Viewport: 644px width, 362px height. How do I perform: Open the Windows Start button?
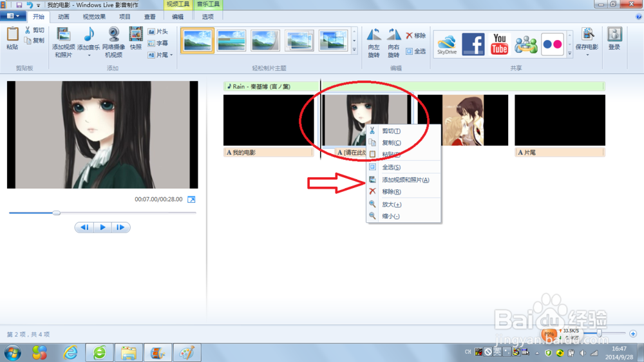tap(13, 353)
